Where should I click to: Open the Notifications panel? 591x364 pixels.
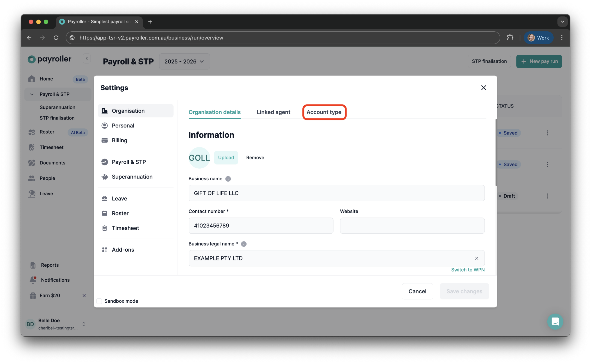point(55,280)
